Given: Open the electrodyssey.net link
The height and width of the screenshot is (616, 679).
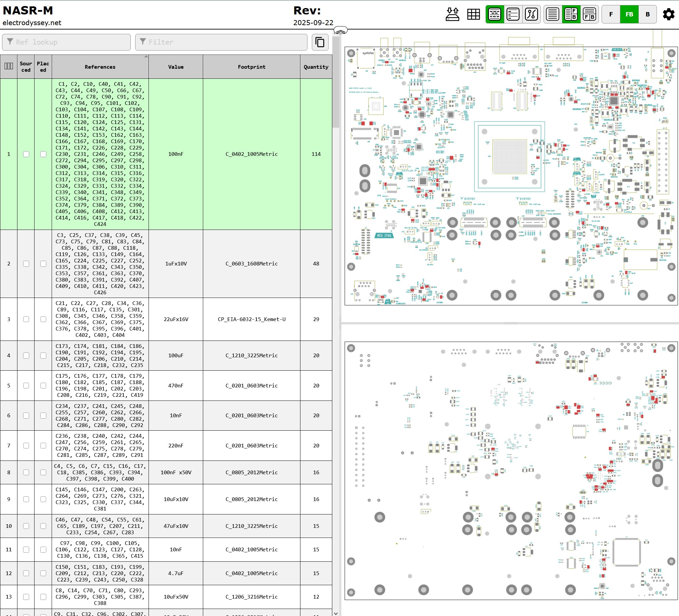Looking at the screenshot, I should point(32,23).
